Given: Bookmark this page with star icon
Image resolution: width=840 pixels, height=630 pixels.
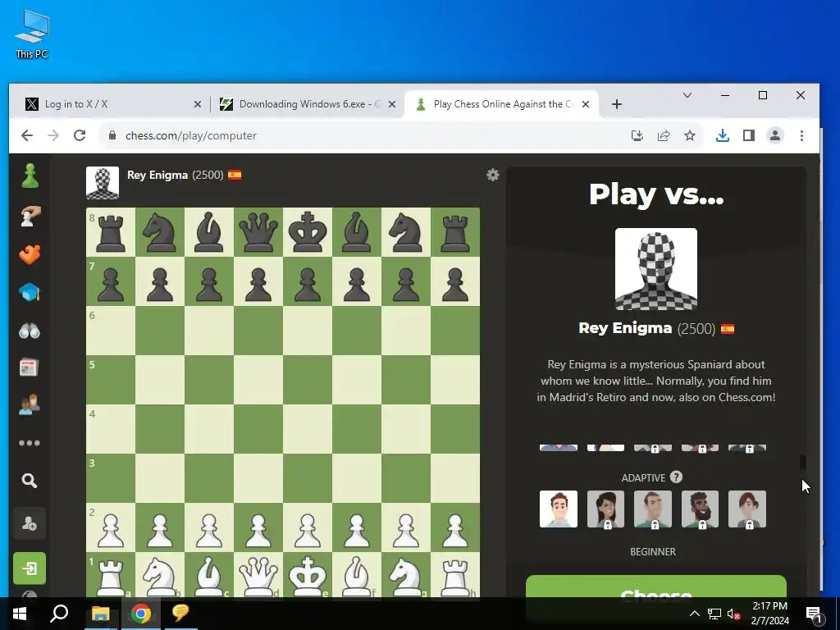Looking at the screenshot, I should click(x=689, y=135).
